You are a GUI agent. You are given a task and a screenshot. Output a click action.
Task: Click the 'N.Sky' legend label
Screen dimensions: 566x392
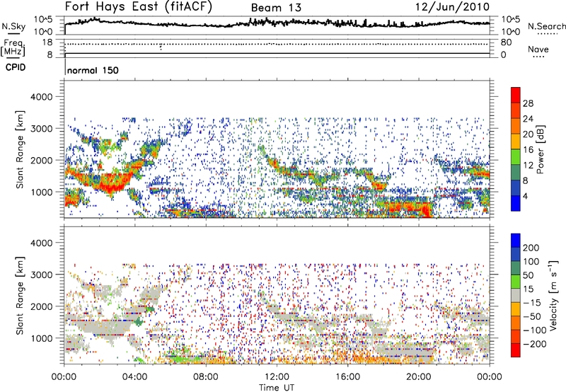[x=13, y=26]
